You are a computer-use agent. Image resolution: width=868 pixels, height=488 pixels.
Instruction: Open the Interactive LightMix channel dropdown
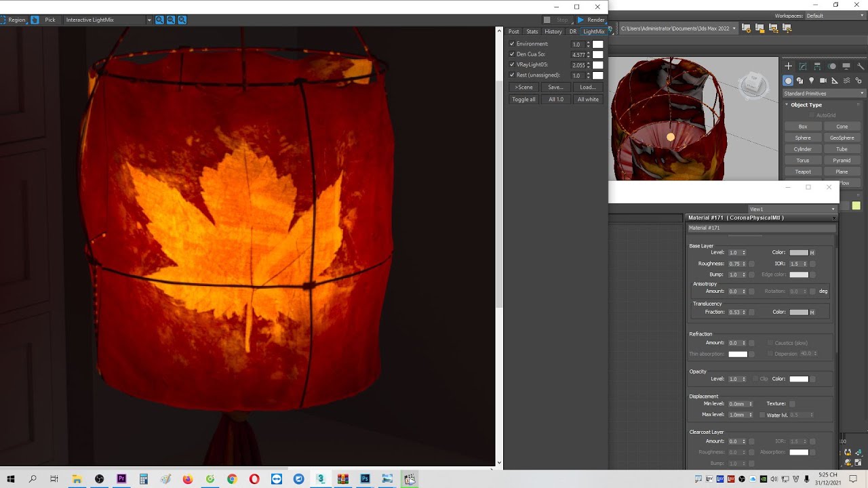pyautogui.click(x=108, y=20)
